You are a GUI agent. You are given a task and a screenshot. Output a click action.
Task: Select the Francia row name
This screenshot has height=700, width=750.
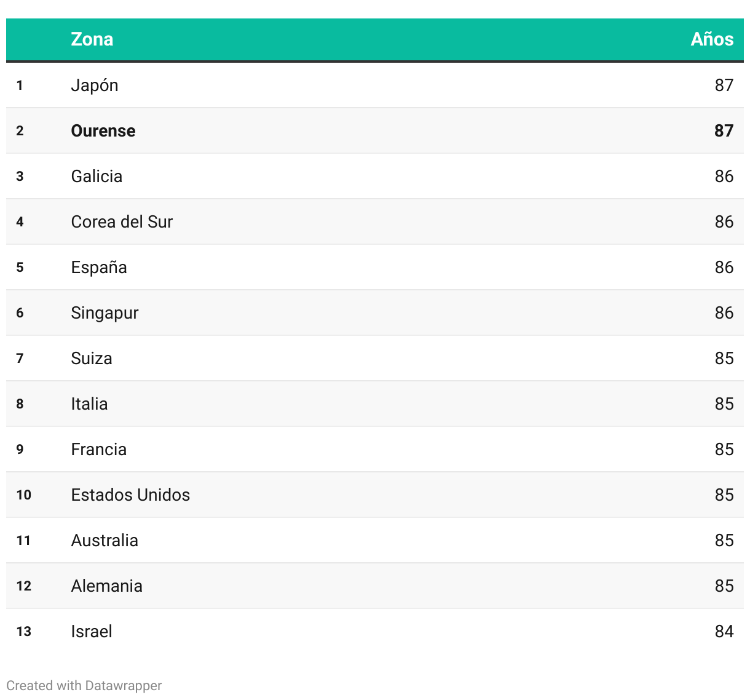click(x=99, y=449)
